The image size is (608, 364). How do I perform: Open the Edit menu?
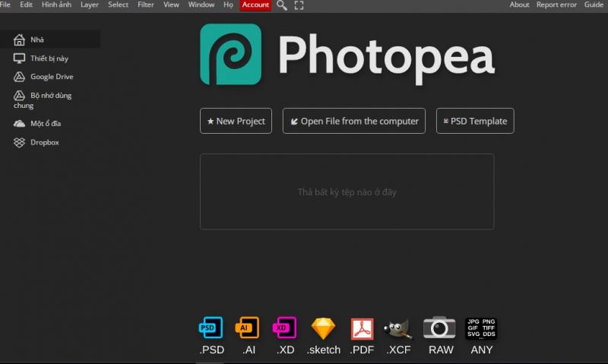coord(26,5)
